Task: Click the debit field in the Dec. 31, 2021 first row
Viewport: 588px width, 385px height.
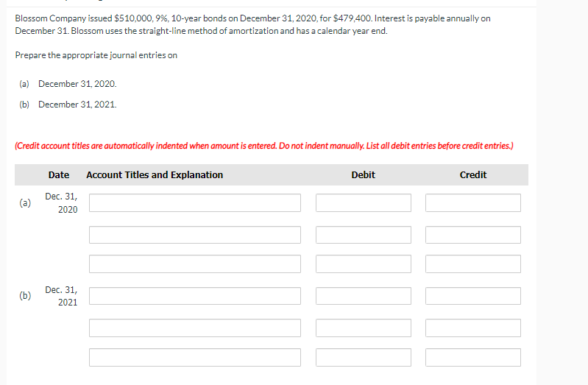Action: point(364,296)
